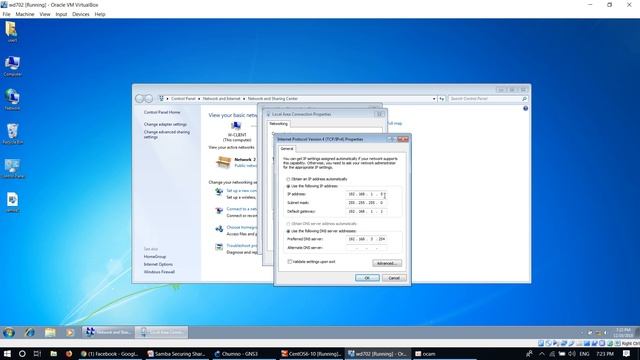
Task: Open host notification center icon
Action: pyautogui.click(x=627, y=354)
